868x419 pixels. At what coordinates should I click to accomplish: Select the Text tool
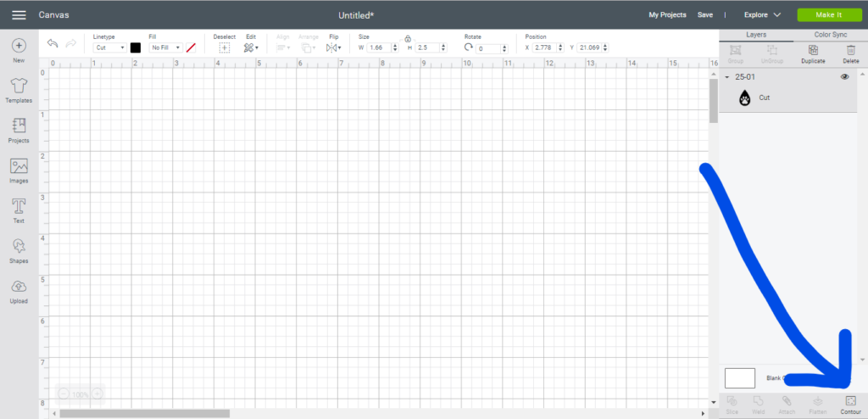19,209
